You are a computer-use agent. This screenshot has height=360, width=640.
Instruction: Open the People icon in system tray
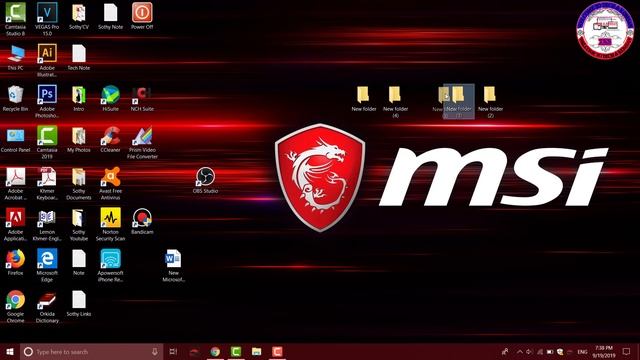coord(505,351)
